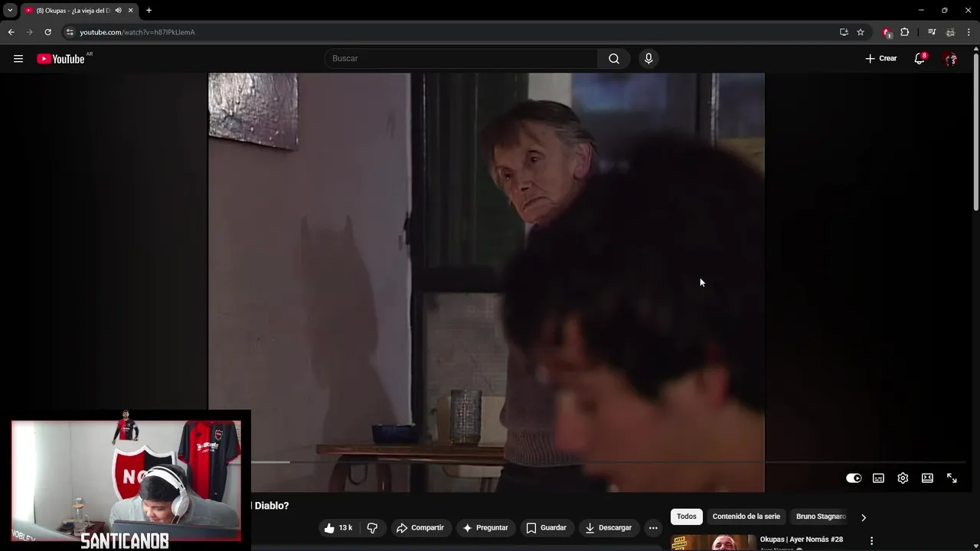The width and height of the screenshot is (980, 551).
Task: Save video with Guardar
Action: point(547,528)
